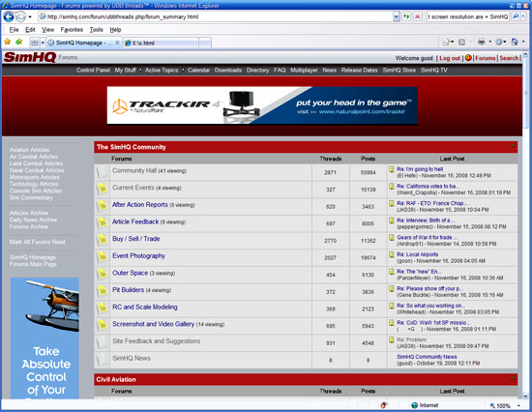The height and width of the screenshot is (412, 532).
Task: Open the Favorites menu
Action: click(72, 30)
